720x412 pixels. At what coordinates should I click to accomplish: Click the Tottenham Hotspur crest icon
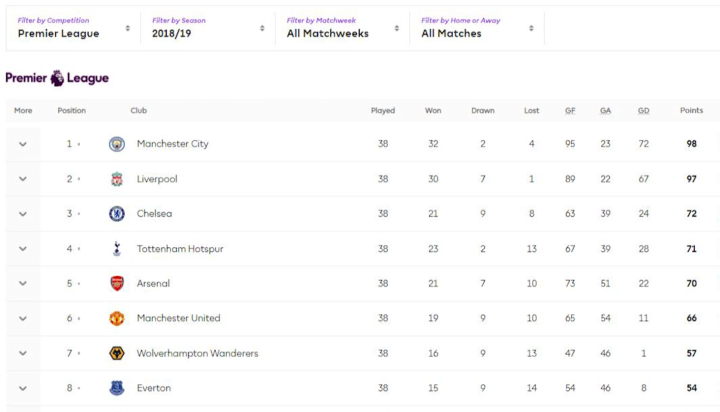click(117, 249)
